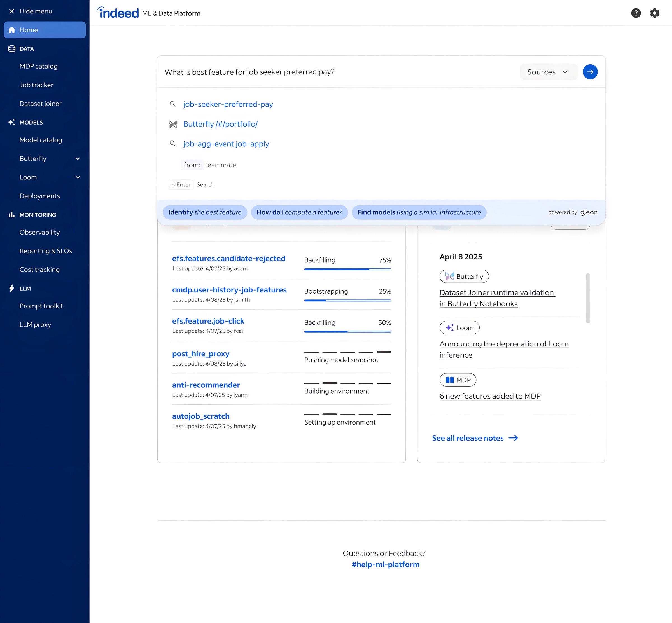Open MDP catalog

click(38, 66)
